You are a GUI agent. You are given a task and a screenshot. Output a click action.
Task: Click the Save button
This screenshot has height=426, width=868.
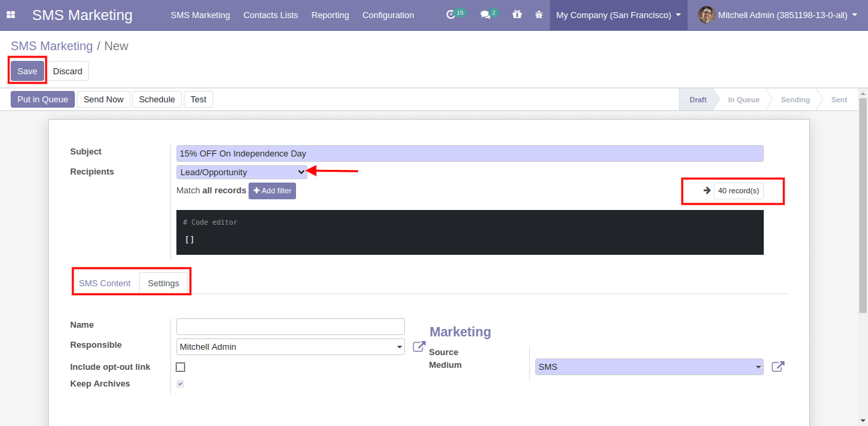[27, 71]
